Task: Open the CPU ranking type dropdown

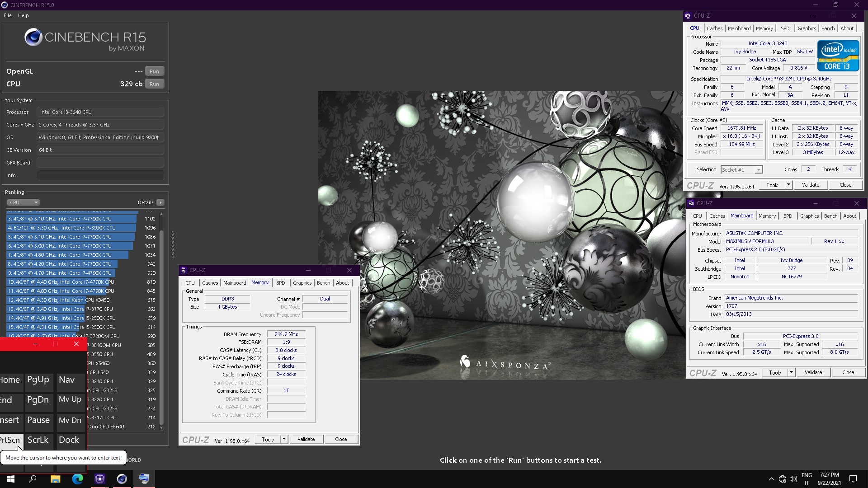Action: point(24,202)
